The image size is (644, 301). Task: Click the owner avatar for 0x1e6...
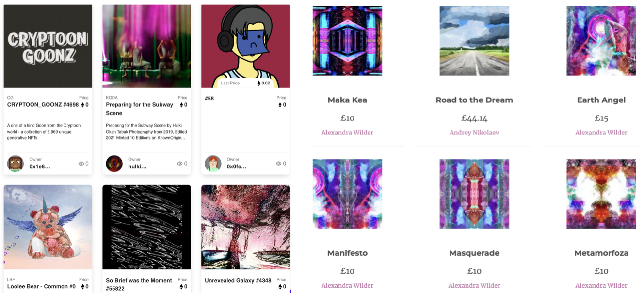(16, 164)
